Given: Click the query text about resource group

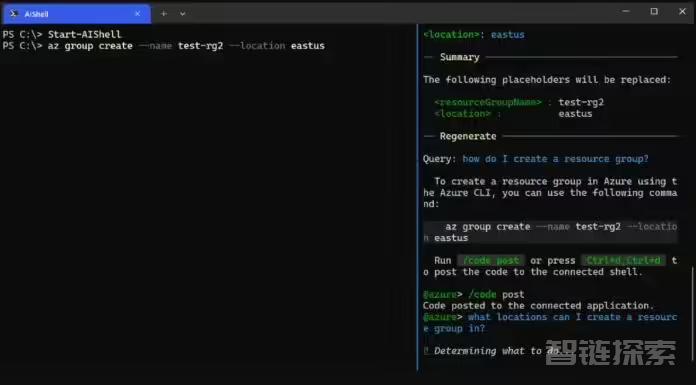Looking at the screenshot, I should pos(555,159).
